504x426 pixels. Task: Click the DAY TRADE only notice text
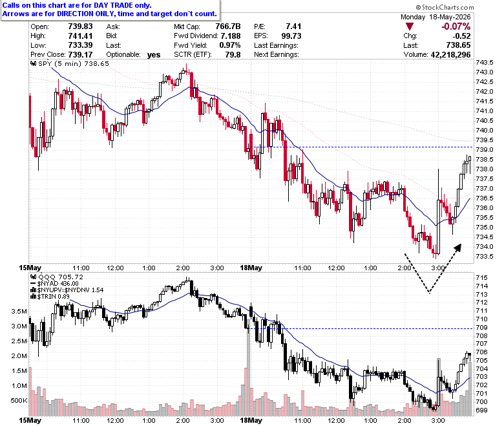pos(77,5)
